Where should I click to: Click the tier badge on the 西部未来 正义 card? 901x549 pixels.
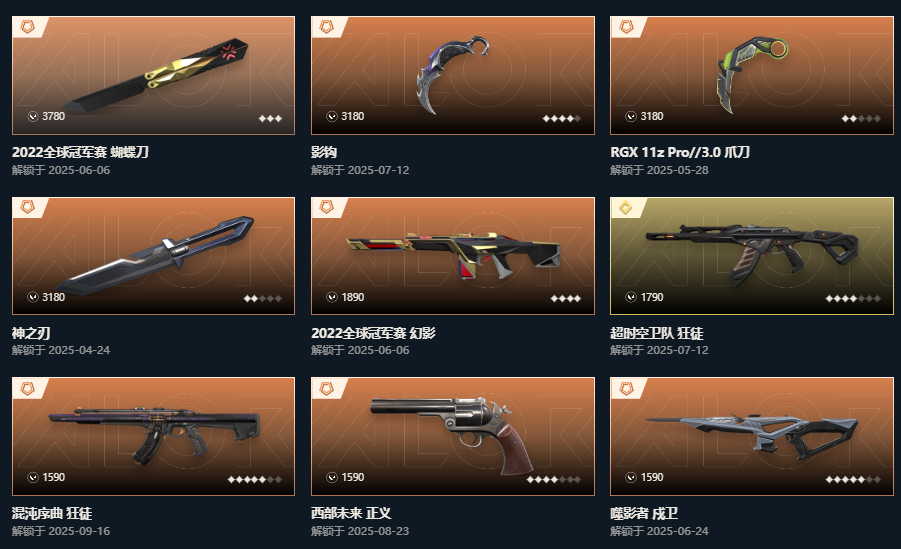[326, 389]
